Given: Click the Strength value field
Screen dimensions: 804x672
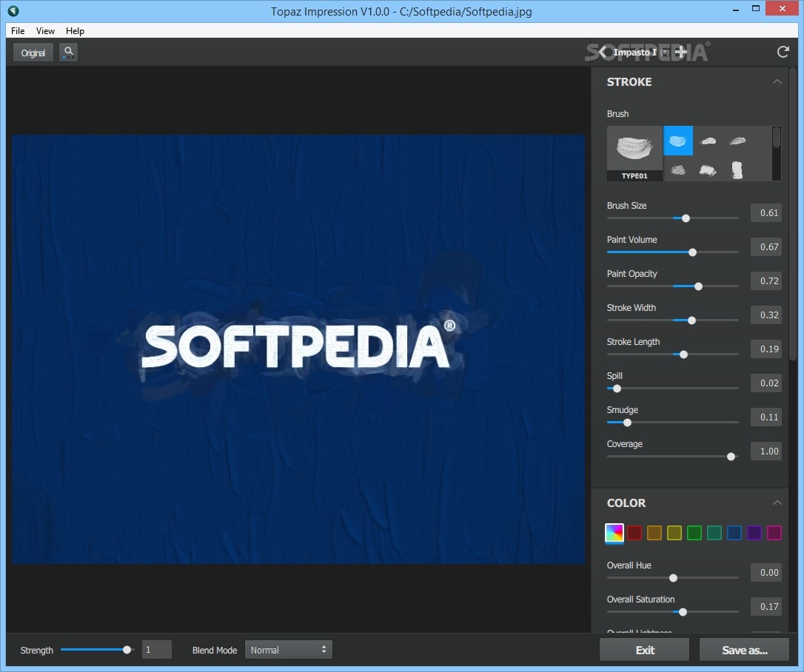Looking at the screenshot, I should [x=156, y=650].
